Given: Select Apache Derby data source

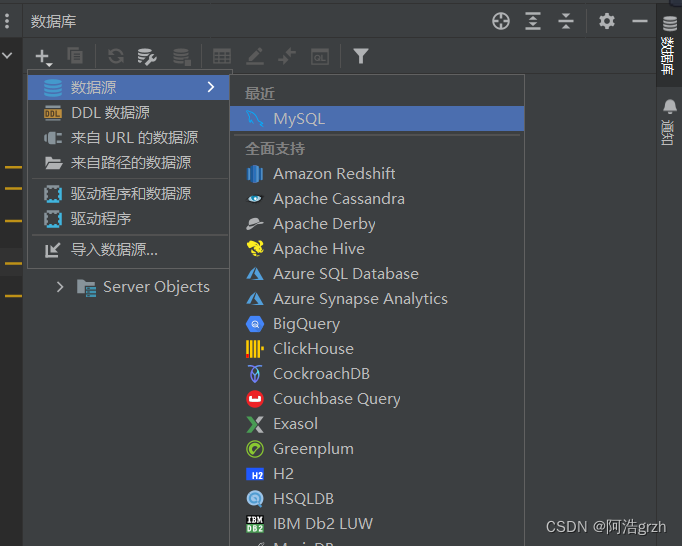Looking at the screenshot, I should [377, 224].
